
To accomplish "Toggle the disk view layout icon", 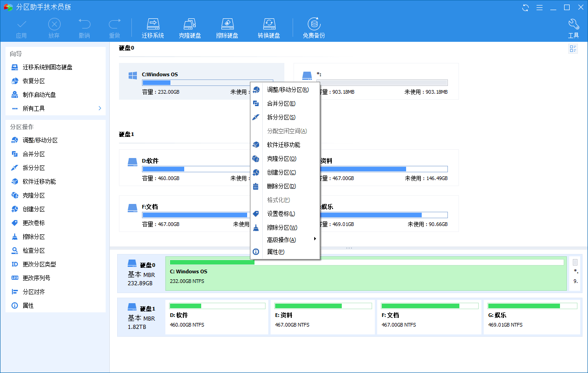I will coord(573,49).
